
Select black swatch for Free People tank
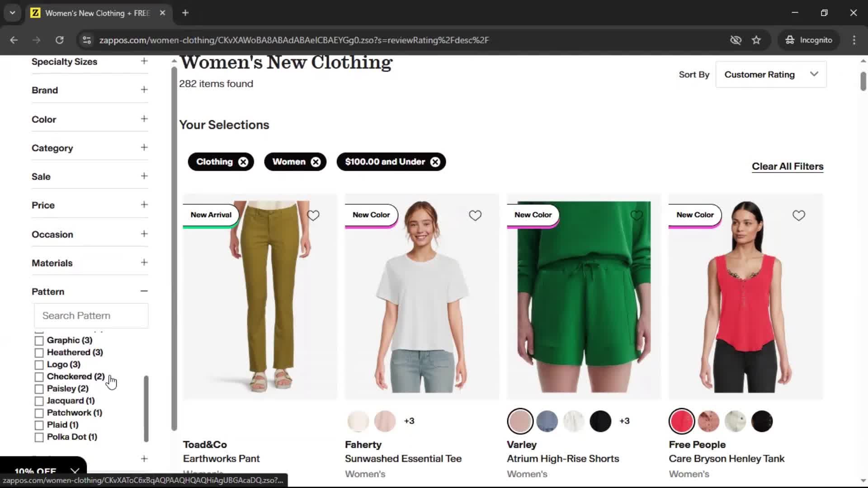[x=762, y=421]
